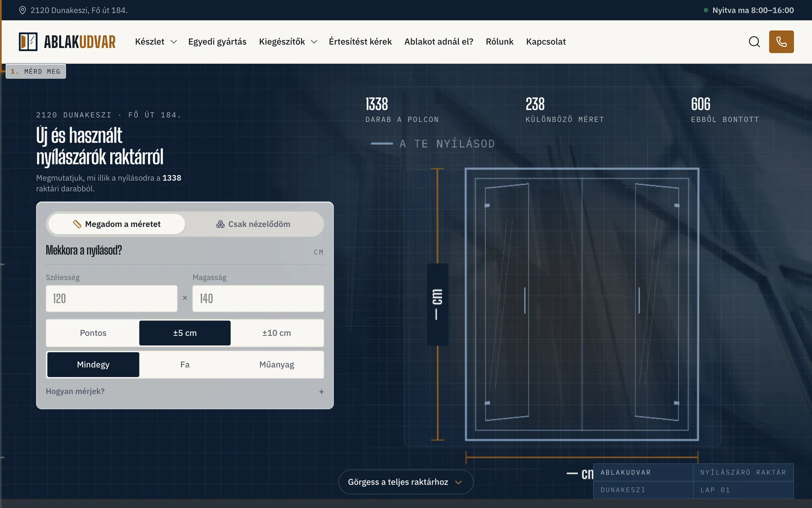Click the Szélesség input field
The height and width of the screenshot is (508, 812).
[112, 299]
